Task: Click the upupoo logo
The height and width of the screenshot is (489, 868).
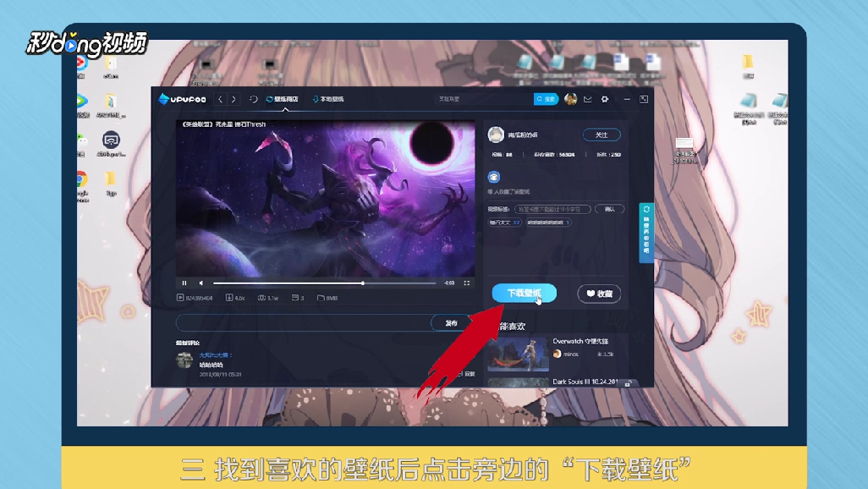Action: coord(182,99)
